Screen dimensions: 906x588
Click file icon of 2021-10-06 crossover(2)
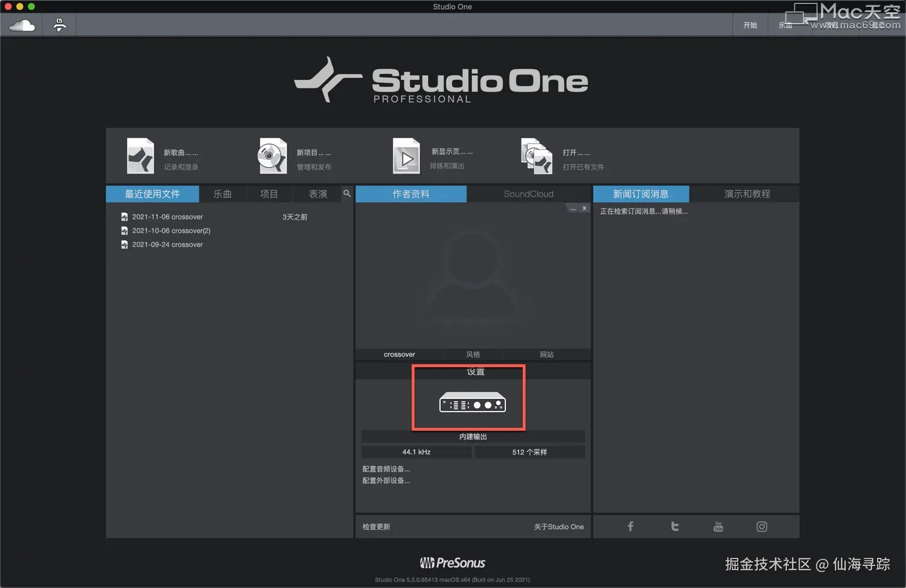[x=124, y=231]
